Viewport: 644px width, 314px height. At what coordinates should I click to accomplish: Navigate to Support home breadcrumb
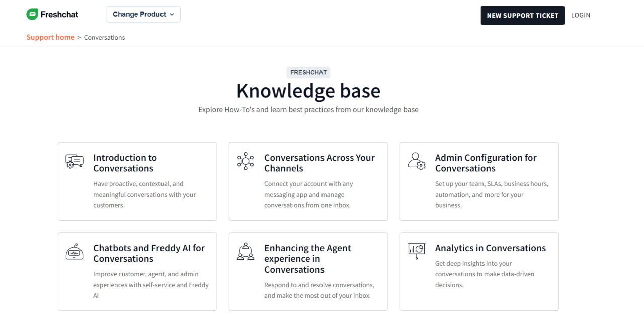pos(50,37)
